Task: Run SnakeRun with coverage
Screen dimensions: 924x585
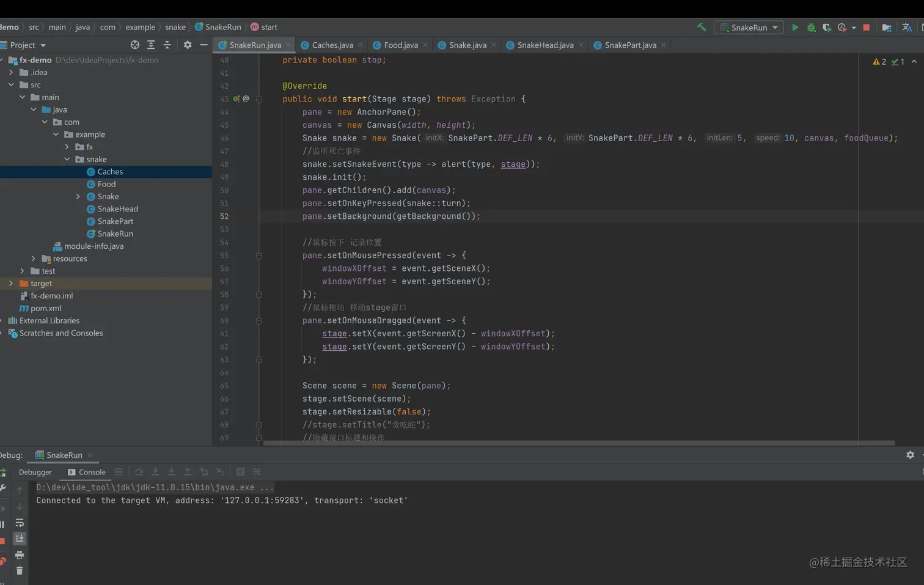Action: click(x=827, y=28)
